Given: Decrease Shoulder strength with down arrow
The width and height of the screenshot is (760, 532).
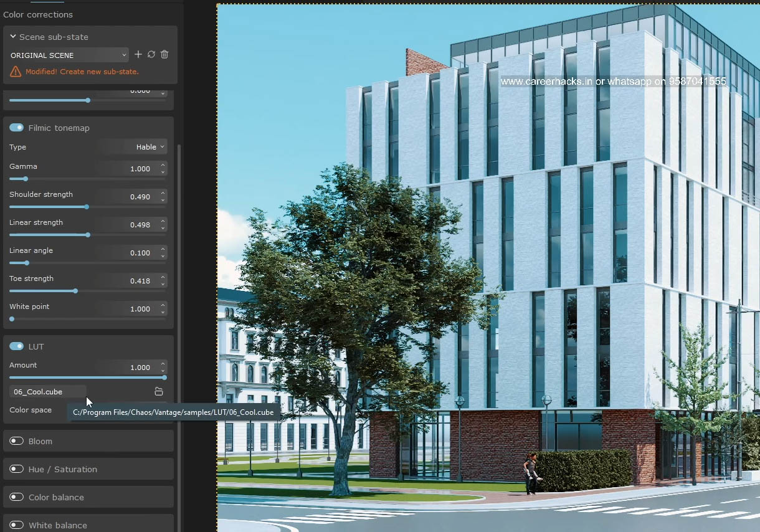Looking at the screenshot, I should [163, 200].
